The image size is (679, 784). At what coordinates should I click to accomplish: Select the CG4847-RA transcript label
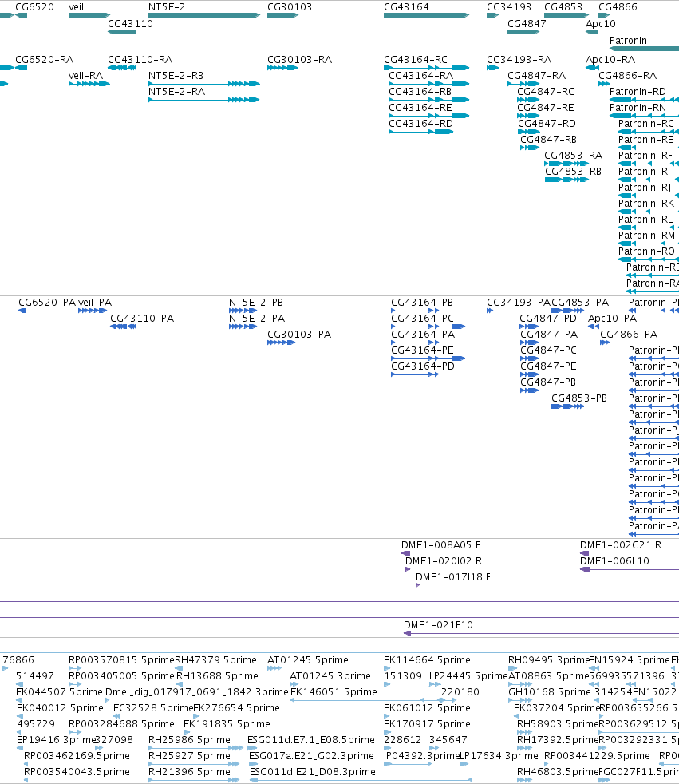[537, 76]
